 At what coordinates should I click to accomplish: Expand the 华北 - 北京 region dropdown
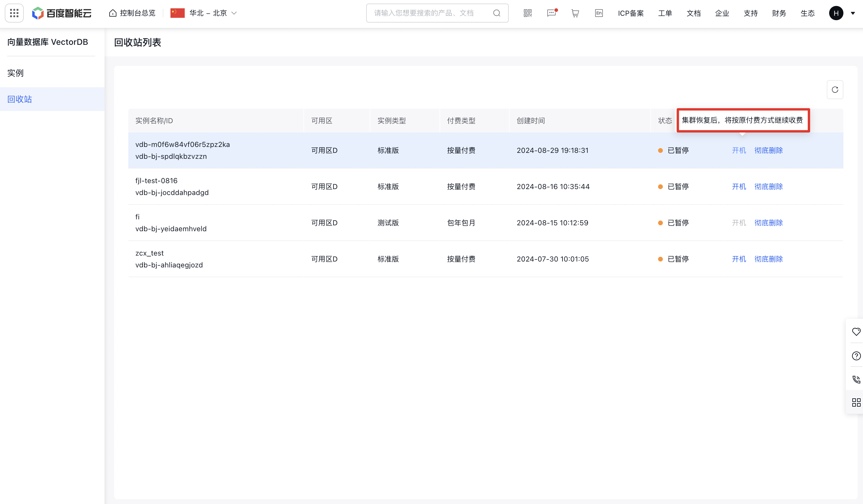(x=203, y=13)
